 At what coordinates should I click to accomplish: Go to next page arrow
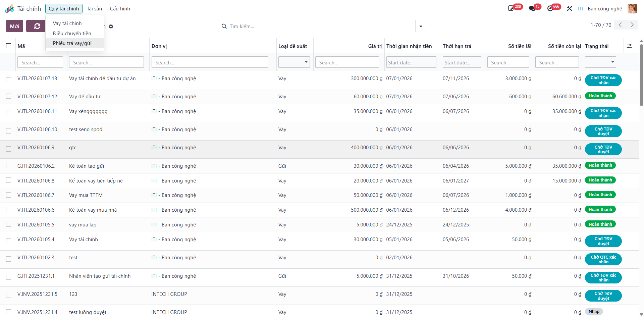pyautogui.click(x=632, y=25)
